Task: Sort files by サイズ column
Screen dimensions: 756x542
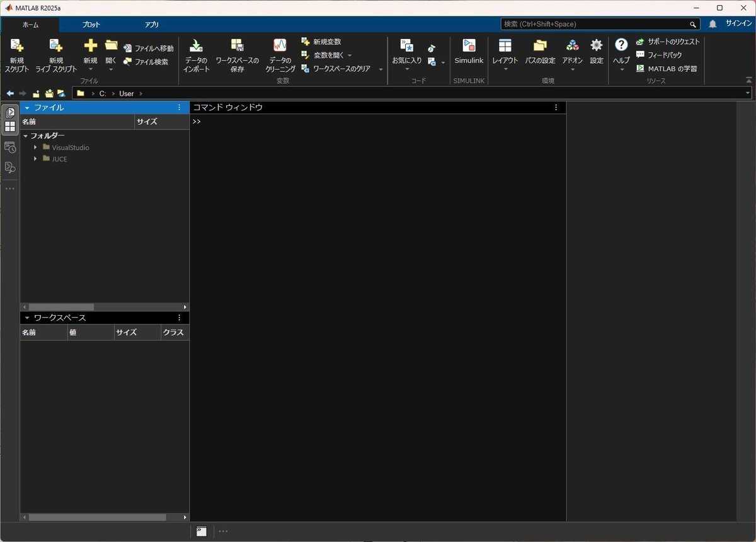Action: [163, 122]
